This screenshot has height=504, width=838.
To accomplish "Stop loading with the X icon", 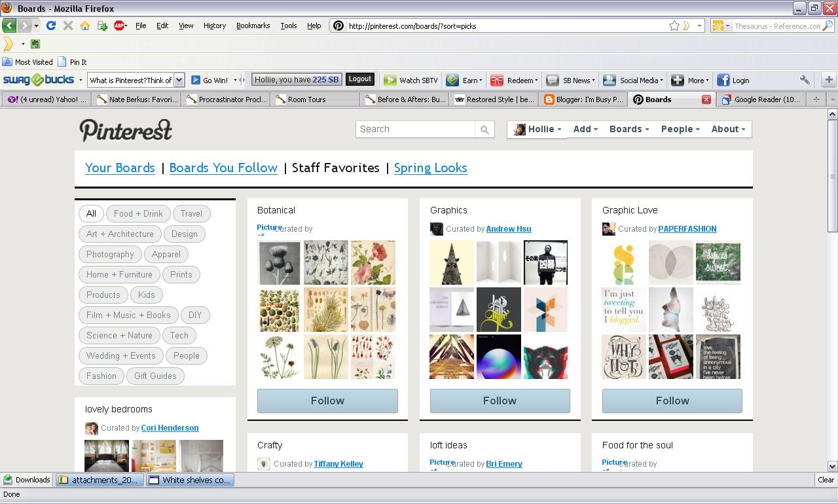I will pos(67,26).
